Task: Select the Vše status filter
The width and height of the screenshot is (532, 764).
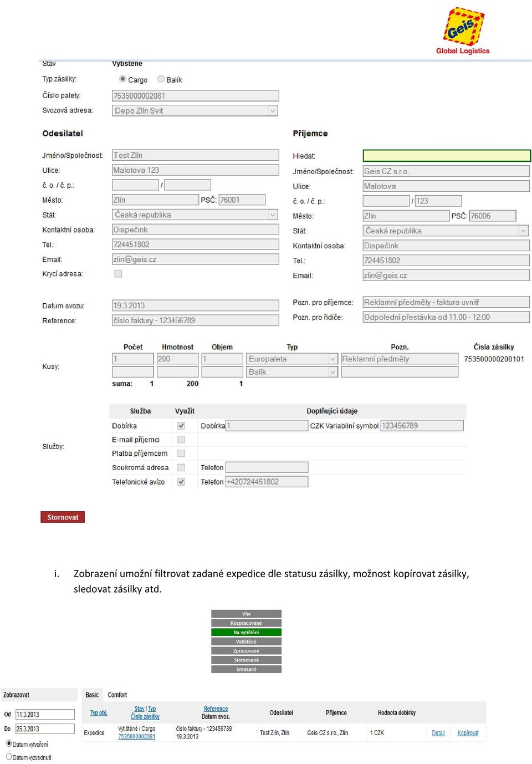Action: [246, 614]
